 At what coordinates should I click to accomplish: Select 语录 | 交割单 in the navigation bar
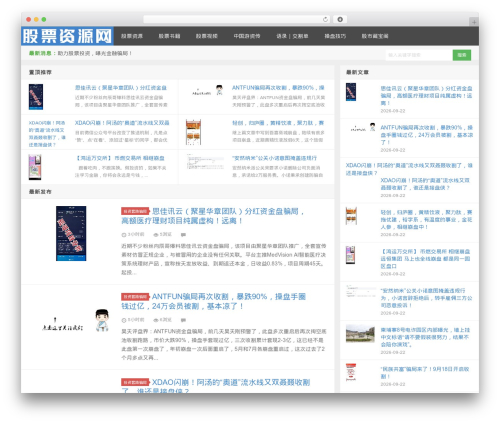(292, 36)
